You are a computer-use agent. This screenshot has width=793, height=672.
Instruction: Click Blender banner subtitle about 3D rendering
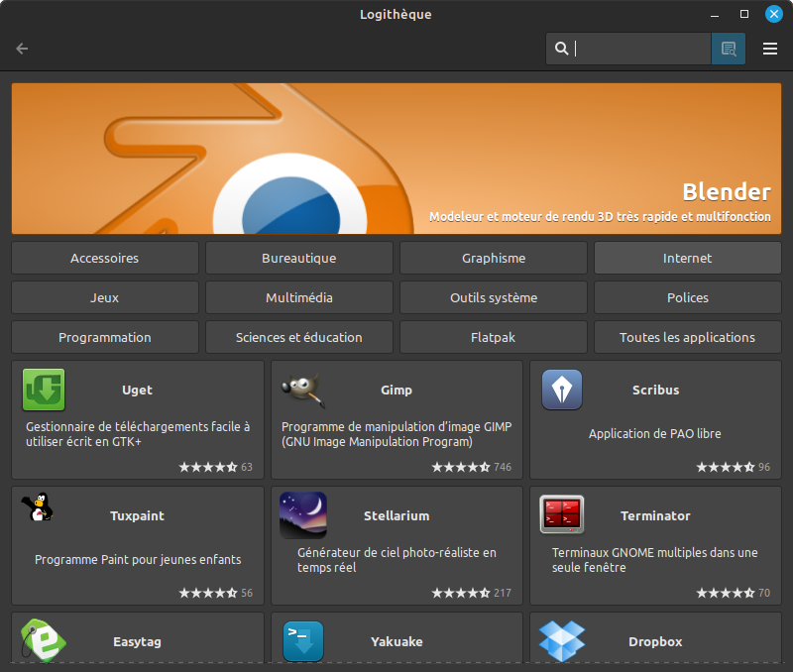click(x=600, y=217)
